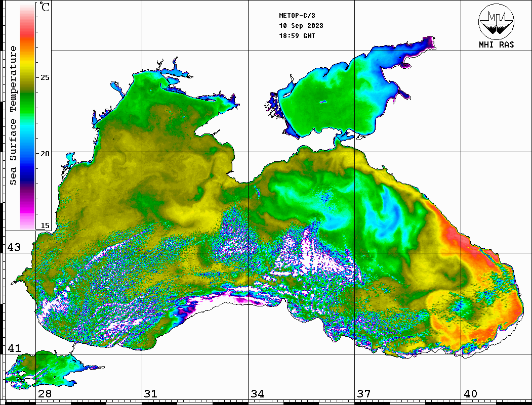Viewport: 532px width, 405px height.
Task: Click the 15 tick label on the color scale
Action: 45,226
